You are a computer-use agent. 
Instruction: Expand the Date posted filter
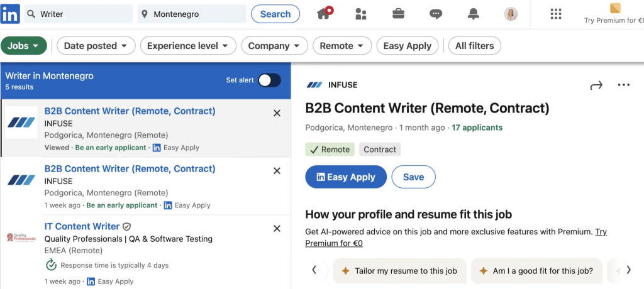tap(96, 46)
